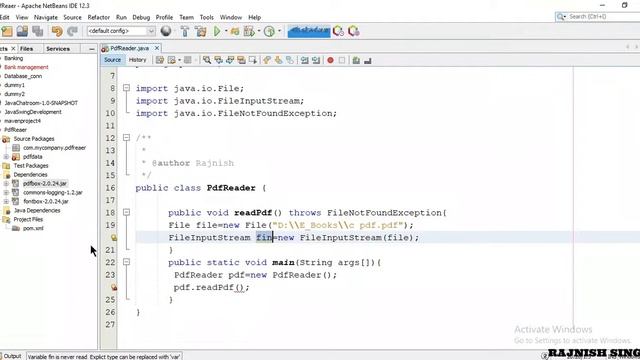This screenshot has height=360, width=640.
Task: Open the Refactor menu
Action: (98, 17)
